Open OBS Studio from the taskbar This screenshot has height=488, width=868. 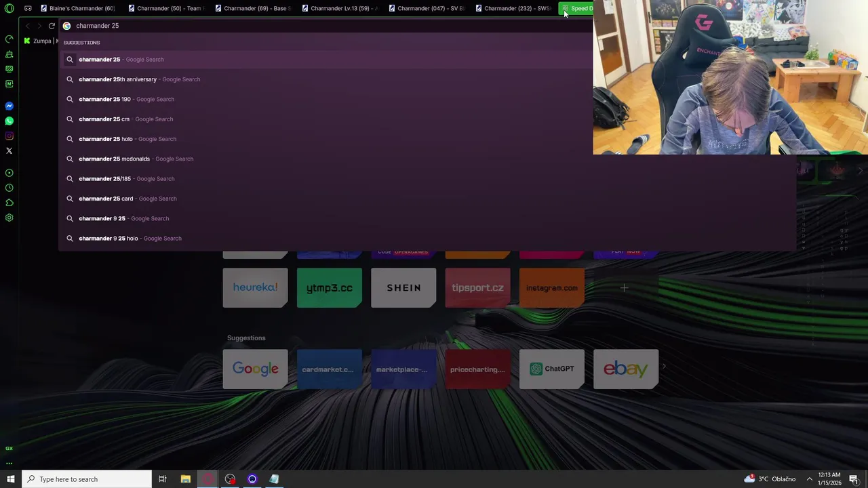tap(230, 479)
